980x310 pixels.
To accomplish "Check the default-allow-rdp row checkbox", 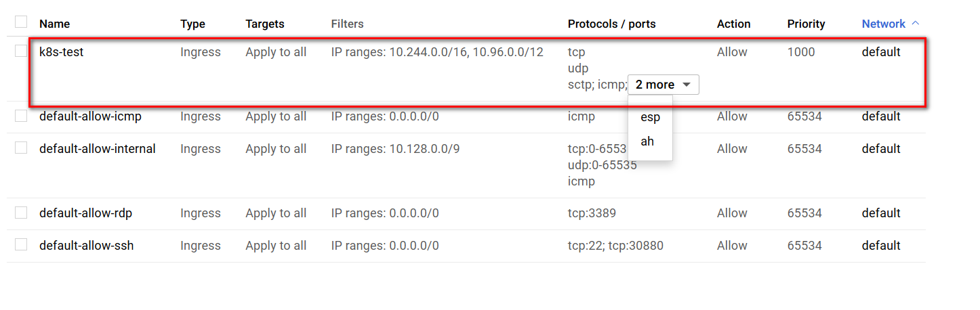I will 21,213.
